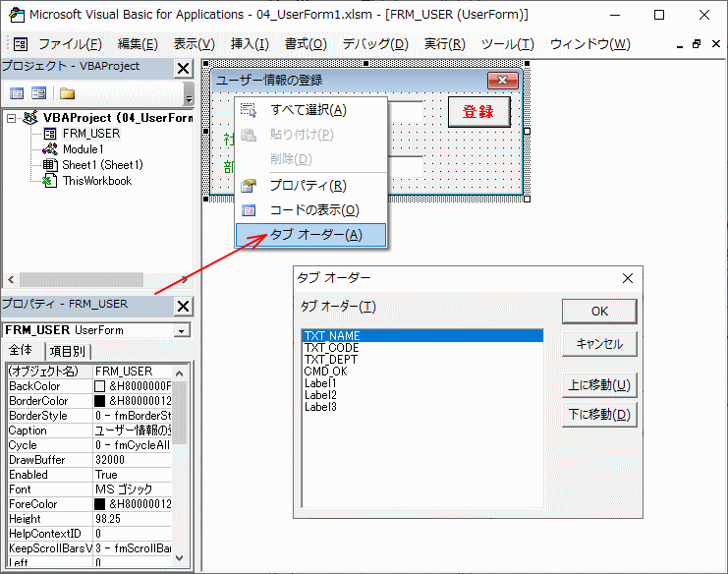
Task: Switch to the 項目別 properties tab
Action: pyautogui.click(x=68, y=351)
